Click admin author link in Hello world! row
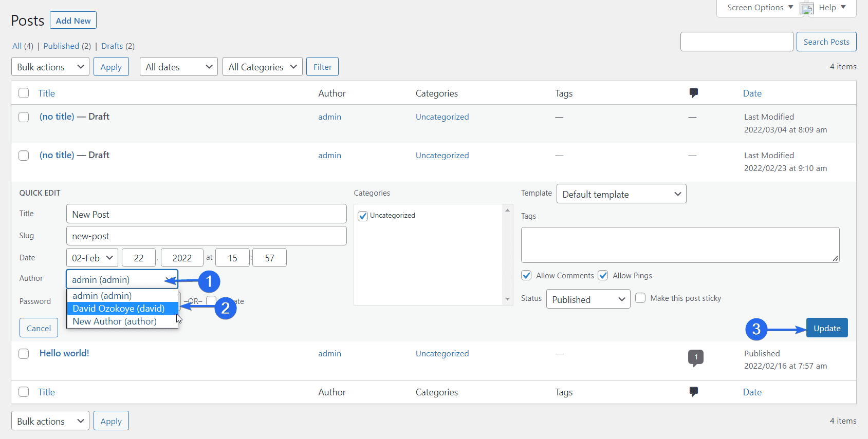 (x=329, y=353)
